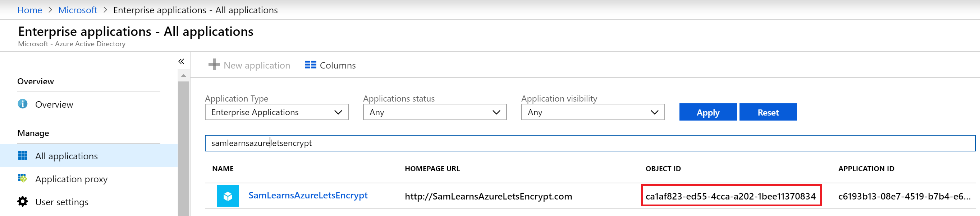980x216 pixels.
Task: Click the Application proxy icon
Action: click(x=23, y=178)
